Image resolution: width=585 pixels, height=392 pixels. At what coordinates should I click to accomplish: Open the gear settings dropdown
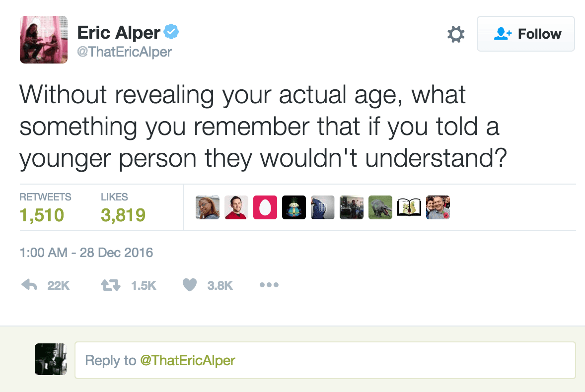[456, 34]
